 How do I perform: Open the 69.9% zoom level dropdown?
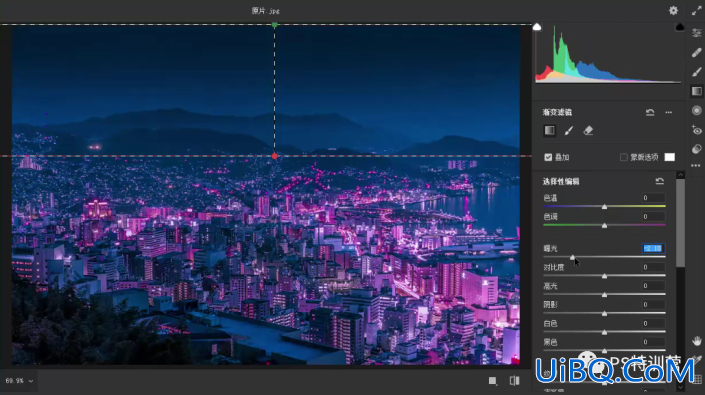pyautogui.click(x=19, y=381)
